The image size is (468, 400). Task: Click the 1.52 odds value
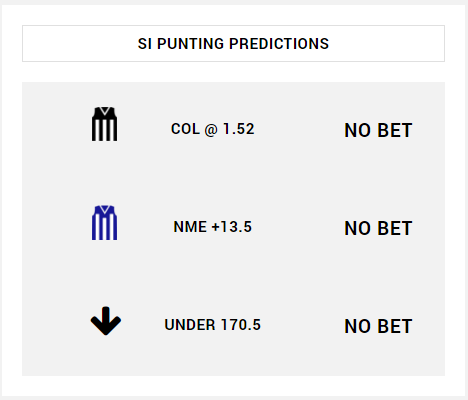(238, 129)
